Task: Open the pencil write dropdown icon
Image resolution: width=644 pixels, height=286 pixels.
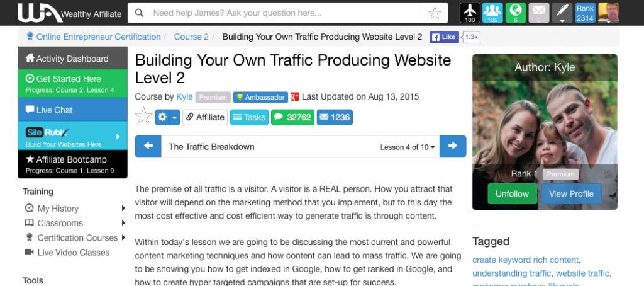Action: (562, 13)
